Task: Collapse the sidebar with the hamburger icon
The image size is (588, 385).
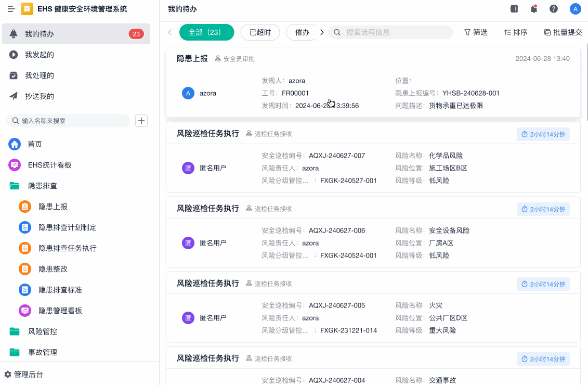Action: pyautogui.click(x=11, y=9)
